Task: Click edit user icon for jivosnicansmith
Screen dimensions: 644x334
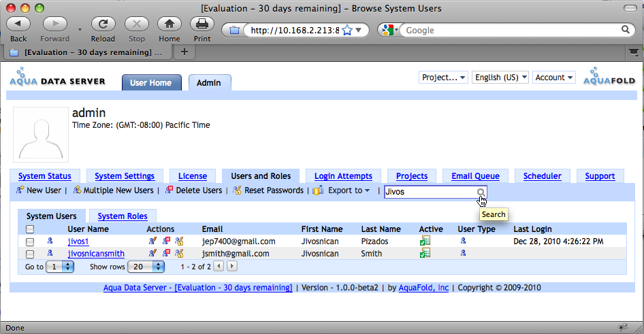Action: 152,254
